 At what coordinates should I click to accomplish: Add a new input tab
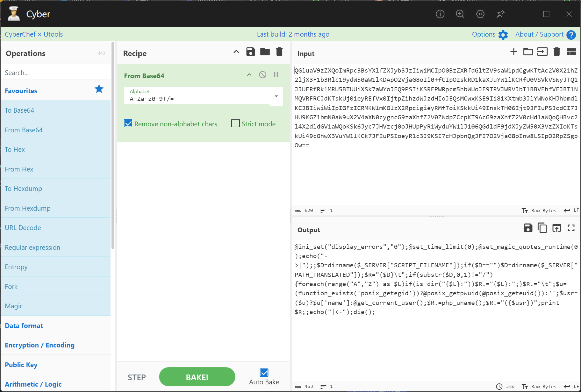[514, 52]
